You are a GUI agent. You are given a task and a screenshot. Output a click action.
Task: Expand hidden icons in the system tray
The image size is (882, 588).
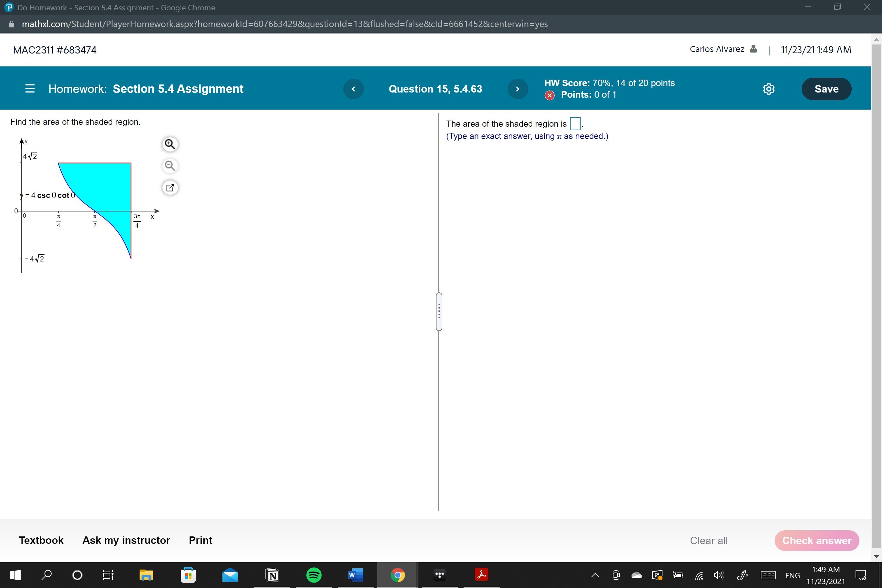coord(595,575)
